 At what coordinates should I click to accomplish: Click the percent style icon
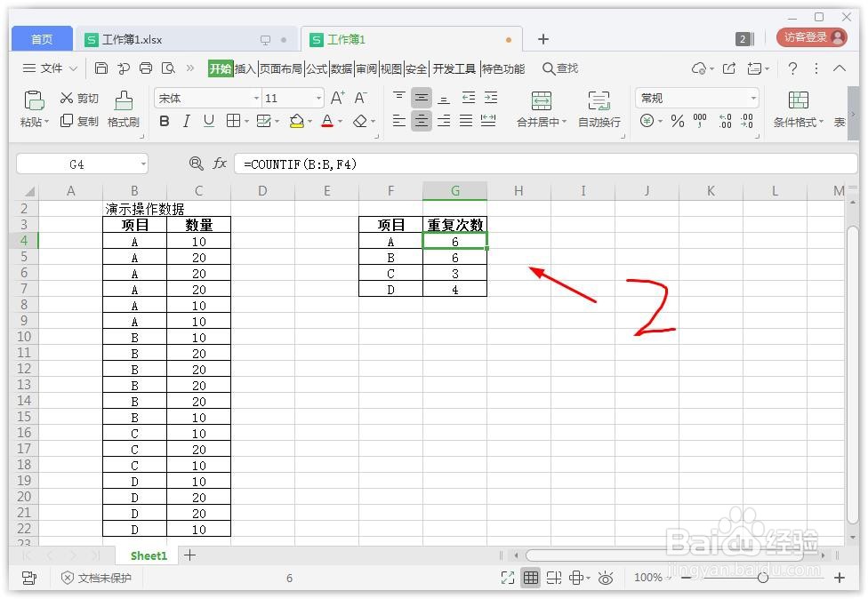click(x=678, y=121)
